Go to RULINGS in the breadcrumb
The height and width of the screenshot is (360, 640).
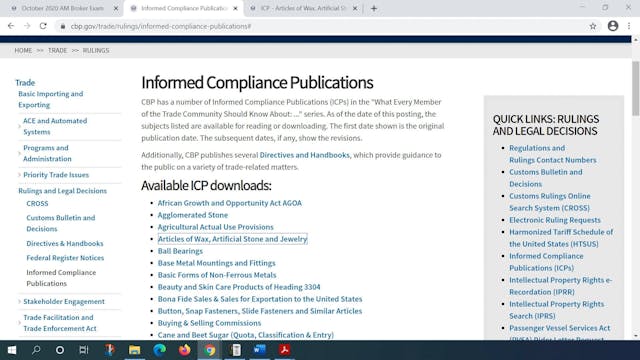(96, 50)
